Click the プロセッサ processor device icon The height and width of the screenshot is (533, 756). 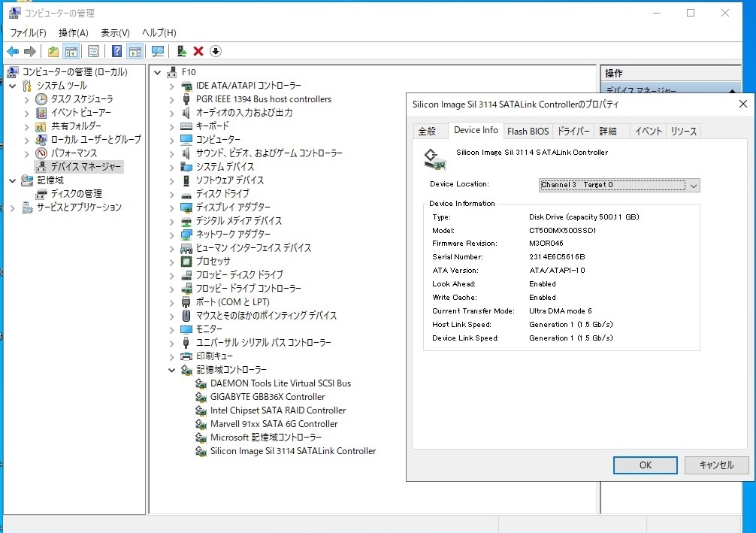[186, 262]
